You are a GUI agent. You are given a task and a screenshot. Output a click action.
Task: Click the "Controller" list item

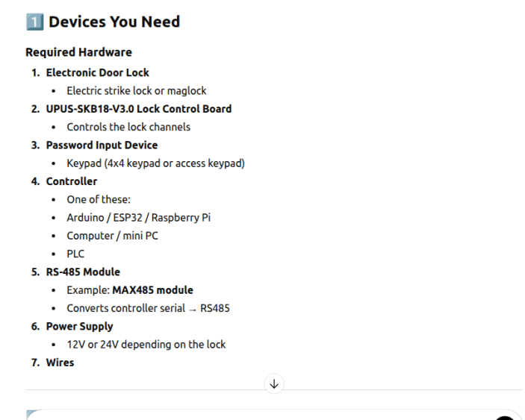click(72, 181)
